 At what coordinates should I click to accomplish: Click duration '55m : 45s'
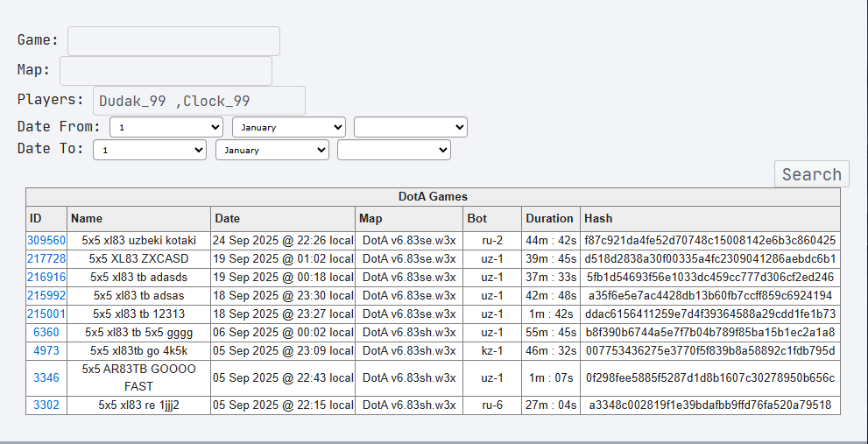pos(551,332)
